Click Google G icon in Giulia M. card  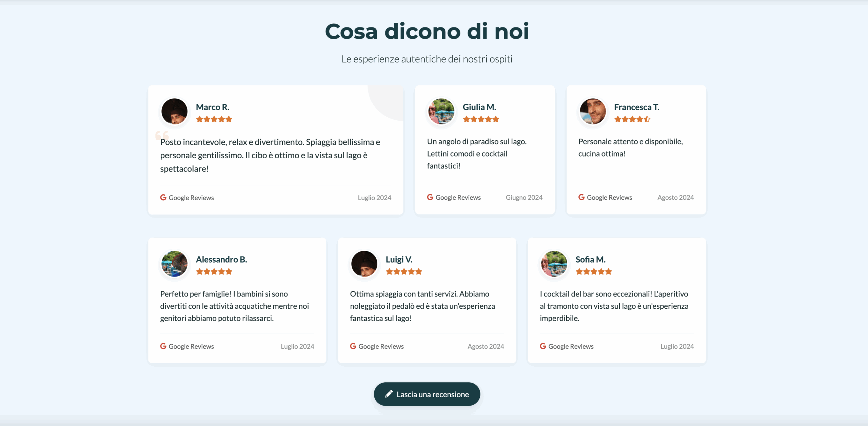click(430, 197)
